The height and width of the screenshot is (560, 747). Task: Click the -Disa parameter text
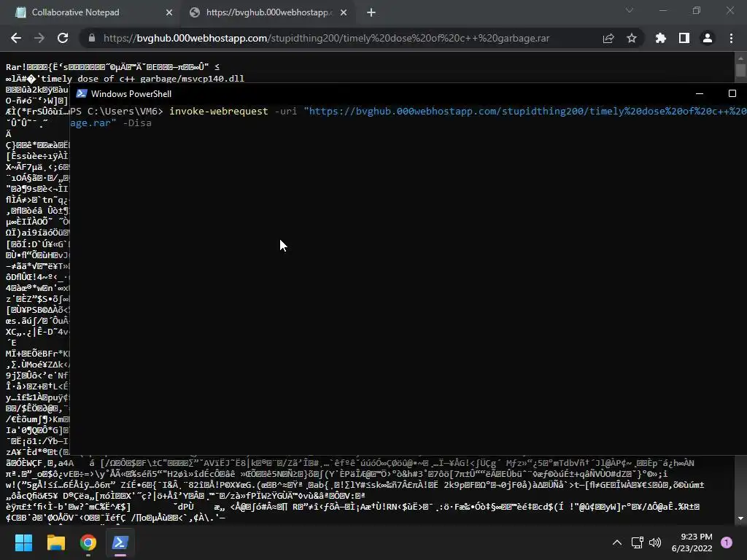(x=137, y=122)
